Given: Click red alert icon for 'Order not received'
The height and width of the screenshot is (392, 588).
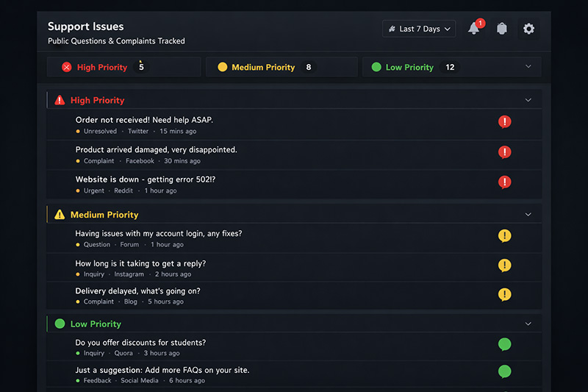Looking at the screenshot, I should [504, 122].
